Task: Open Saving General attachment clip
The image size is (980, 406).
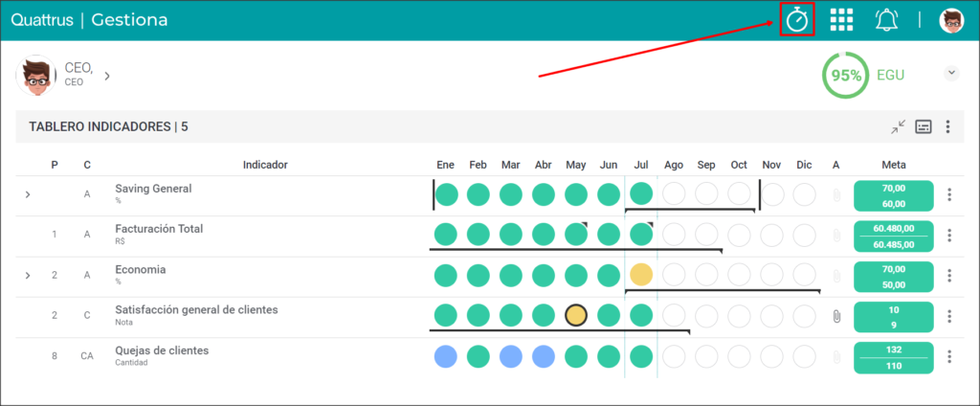Action: 836,195
